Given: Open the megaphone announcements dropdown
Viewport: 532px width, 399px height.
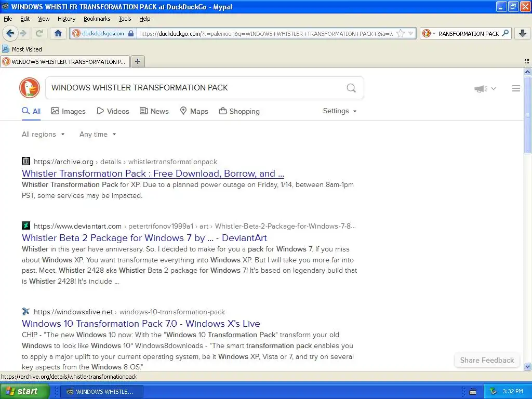Looking at the screenshot, I should (485, 88).
